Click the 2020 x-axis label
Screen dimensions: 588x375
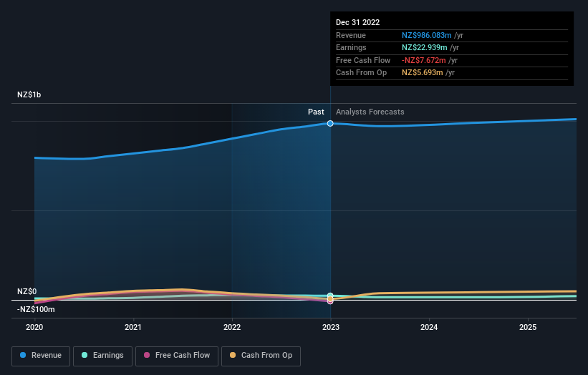pyautogui.click(x=34, y=328)
